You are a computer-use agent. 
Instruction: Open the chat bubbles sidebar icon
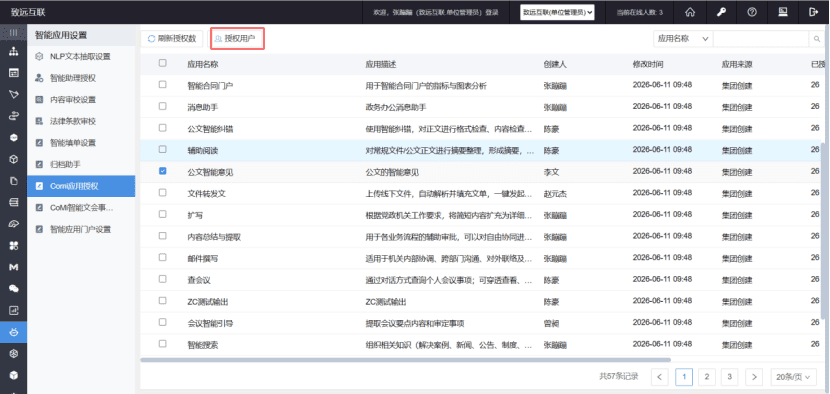point(14,289)
